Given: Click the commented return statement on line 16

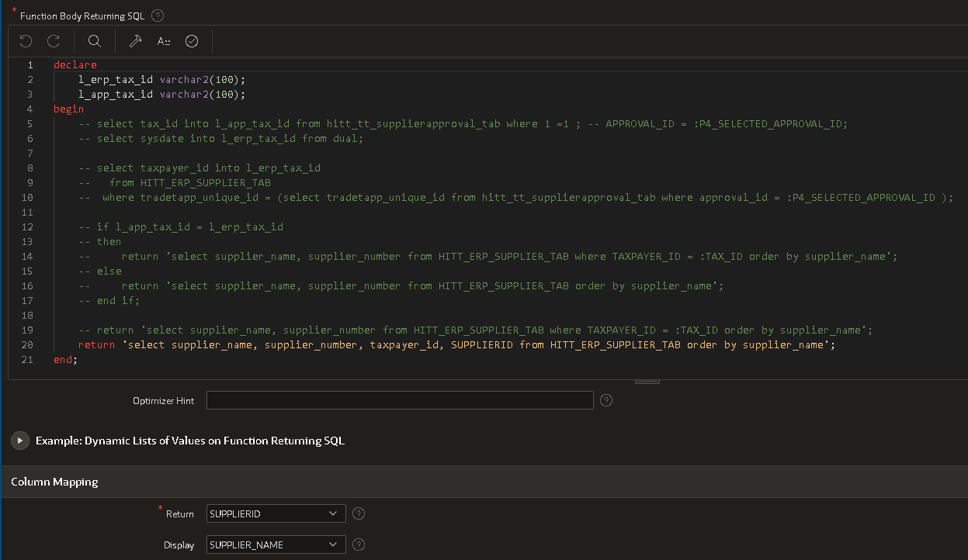Looking at the screenshot, I should click(x=401, y=285).
